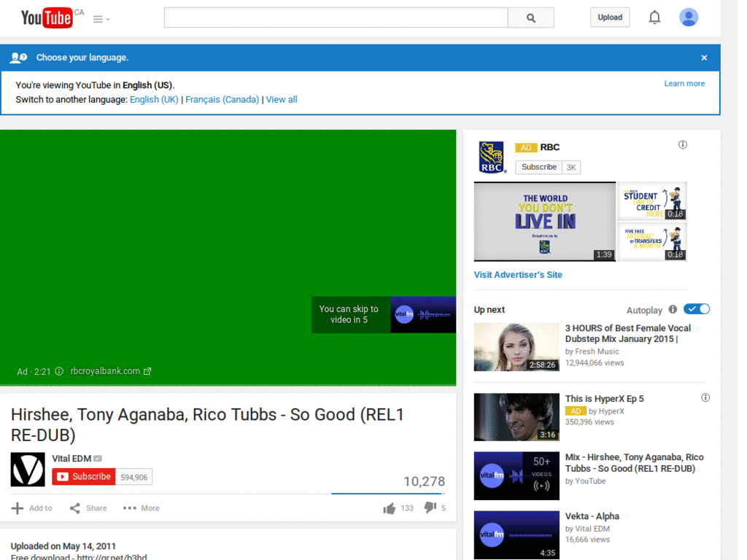Viewport: 747px width, 560px height.
Task: Open the Autoplay info icon
Action: coord(673,309)
